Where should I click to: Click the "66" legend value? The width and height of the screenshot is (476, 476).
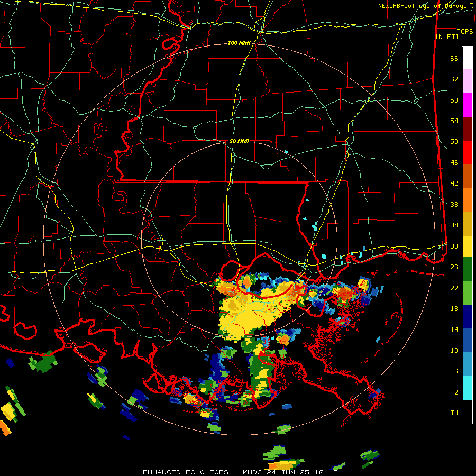(454, 58)
